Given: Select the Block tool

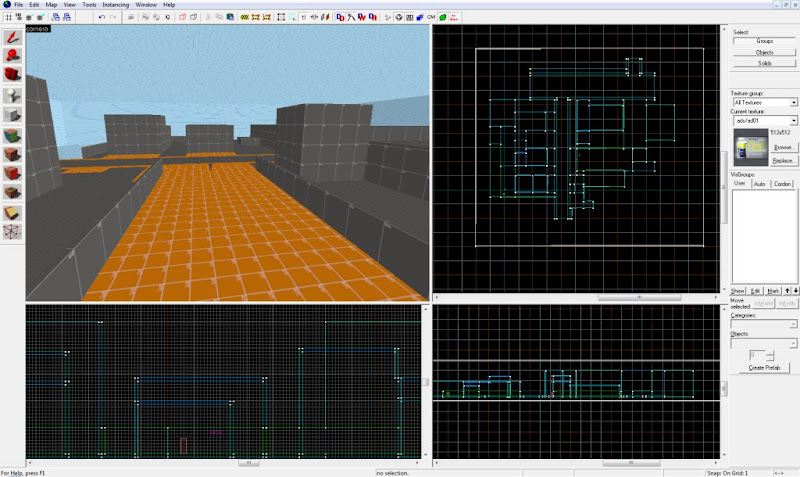Looking at the screenshot, I should (x=12, y=114).
